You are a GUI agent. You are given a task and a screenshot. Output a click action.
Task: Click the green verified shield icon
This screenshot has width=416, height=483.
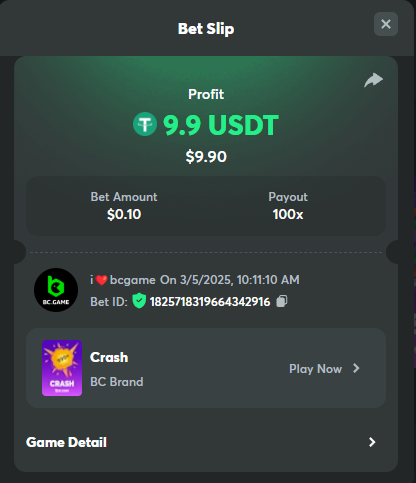point(139,301)
